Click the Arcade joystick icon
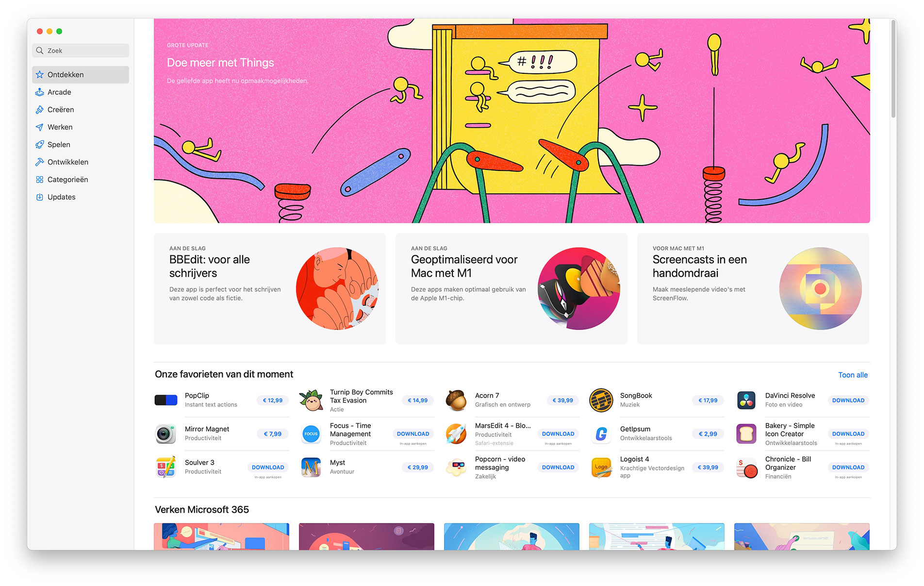Screen dimensions: 924x586 [x=40, y=92]
